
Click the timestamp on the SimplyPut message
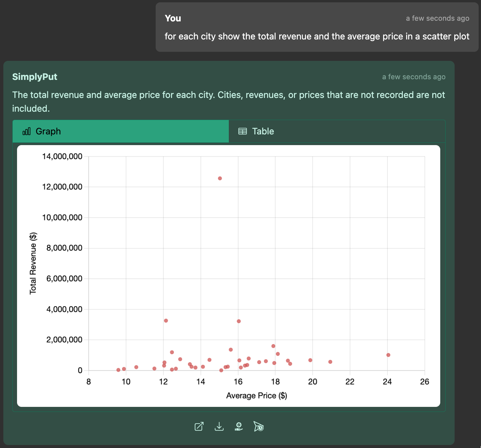(414, 77)
